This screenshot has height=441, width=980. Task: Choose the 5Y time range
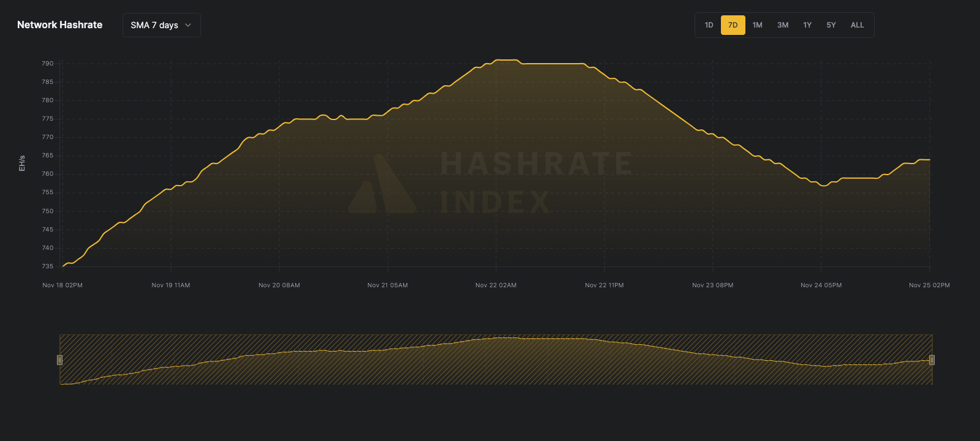[x=831, y=25]
